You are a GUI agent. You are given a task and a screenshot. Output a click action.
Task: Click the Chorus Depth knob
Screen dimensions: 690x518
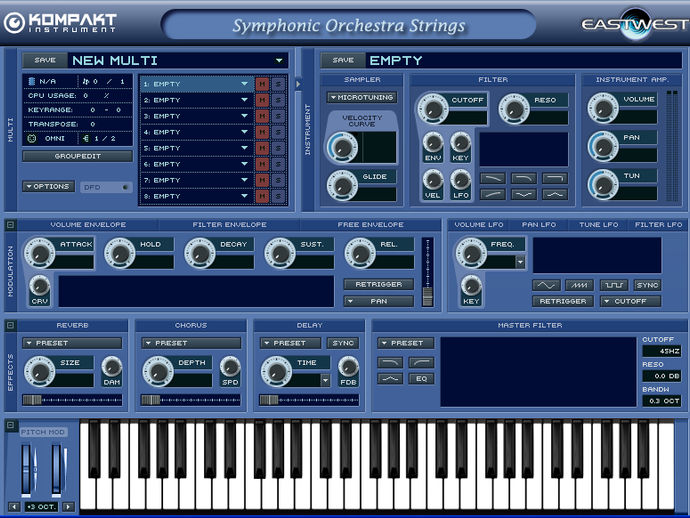[158, 371]
